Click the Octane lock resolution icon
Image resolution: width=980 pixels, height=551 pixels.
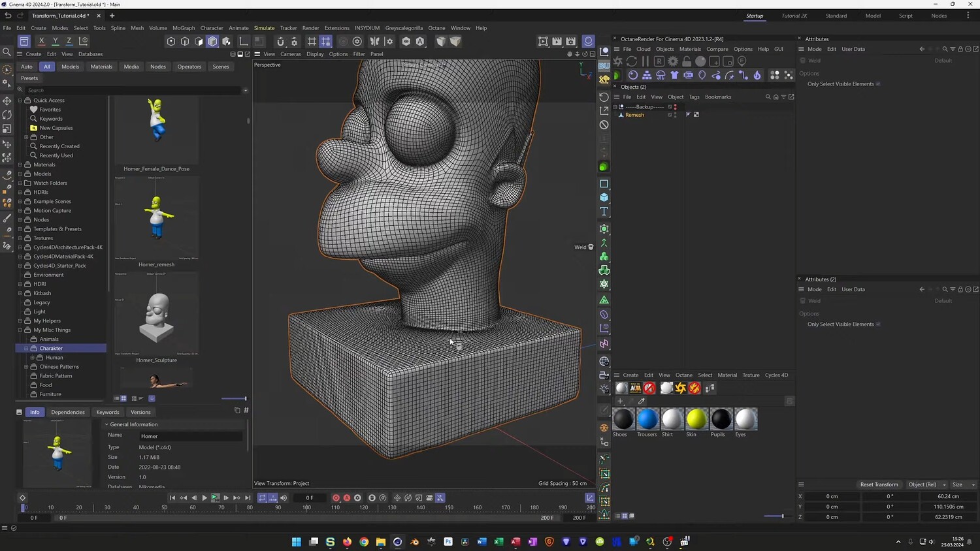coord(687,61)
